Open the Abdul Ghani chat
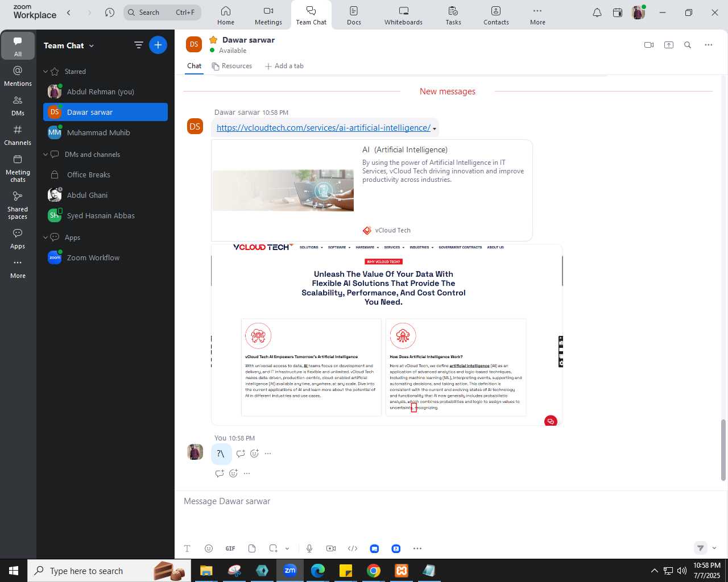This screenshot has height=582, width=728. [x=105, y=195]
